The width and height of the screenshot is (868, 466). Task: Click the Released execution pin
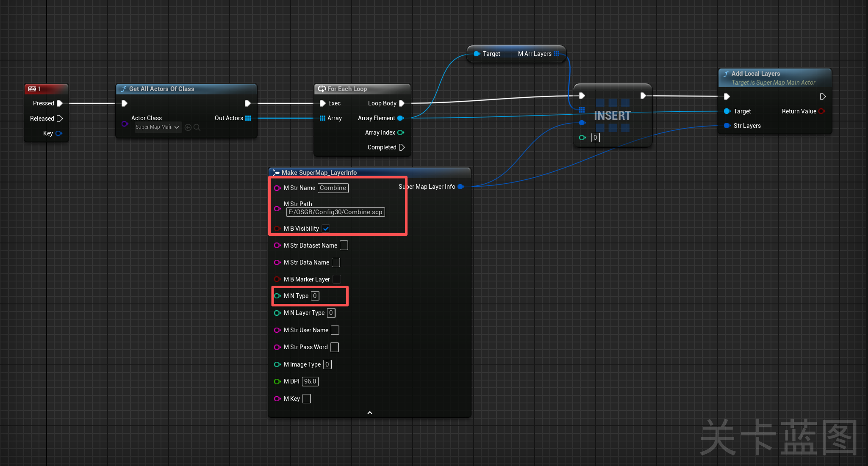pyautogui.click(x=60, y=119)
